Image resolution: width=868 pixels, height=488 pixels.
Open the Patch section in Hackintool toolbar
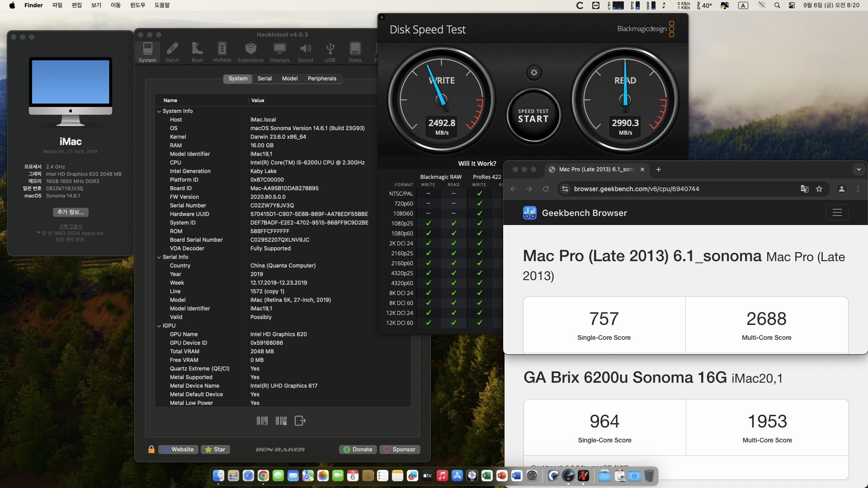click(172, 52)
